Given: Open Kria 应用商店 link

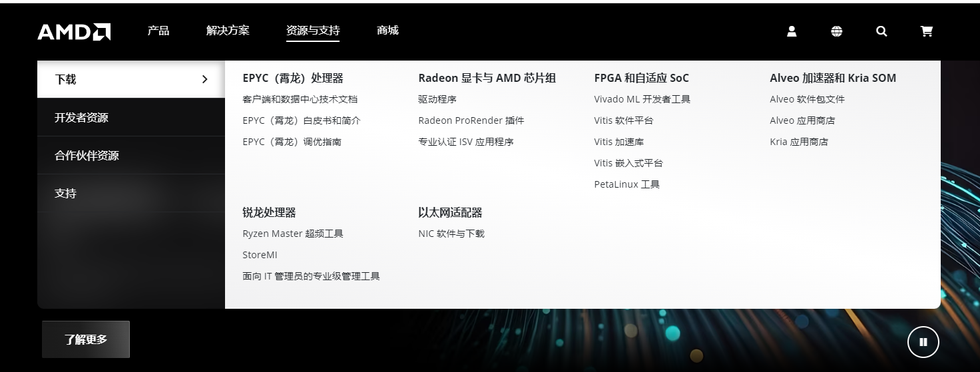Looking at the screenshot, I should (799, 142).
